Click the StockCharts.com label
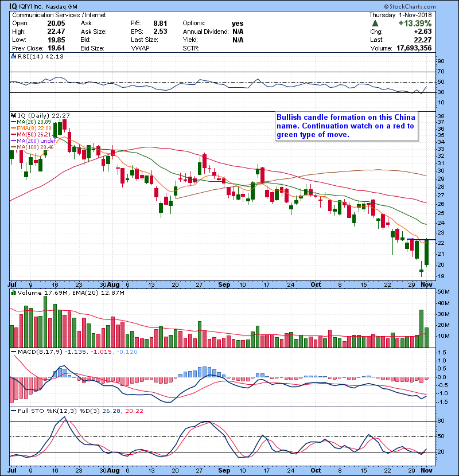The height and width of the screenshot is (476, 459). (410, 6)
